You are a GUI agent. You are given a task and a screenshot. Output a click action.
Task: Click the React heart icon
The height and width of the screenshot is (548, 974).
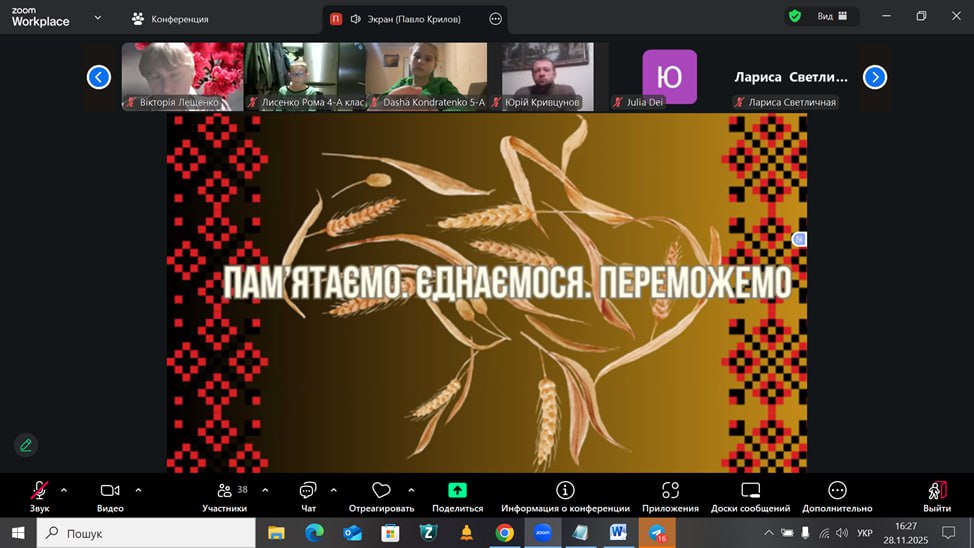(381, 490)
